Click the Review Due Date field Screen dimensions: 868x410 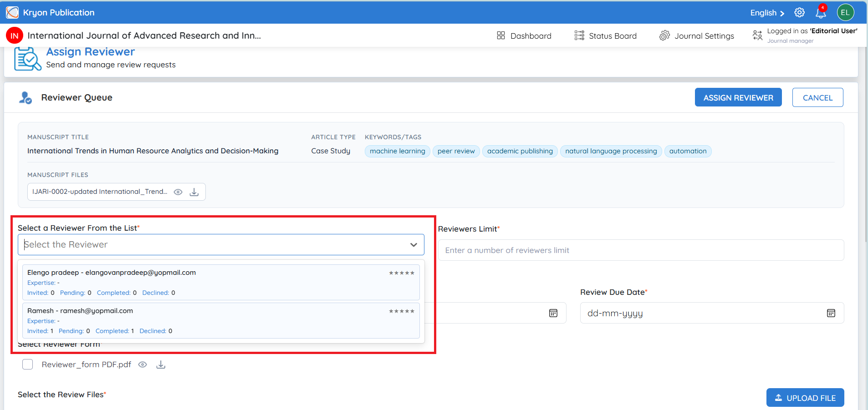(x=712, y=313)
